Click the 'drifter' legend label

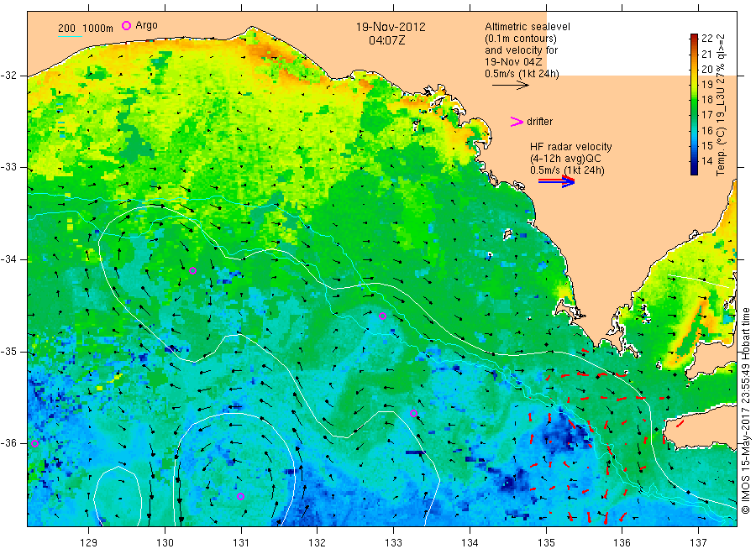click(x=539, y=122)
